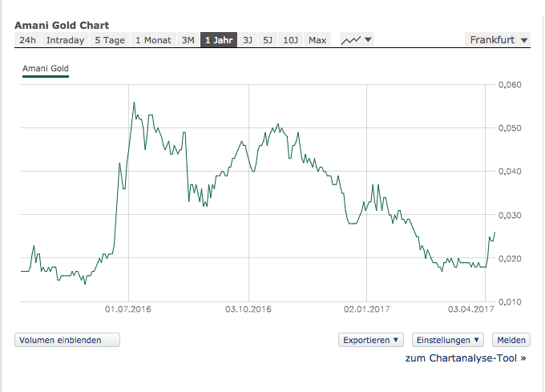Select the 1 Jahr tab
The width and height of the screenshot is (545, 392).
219,40
